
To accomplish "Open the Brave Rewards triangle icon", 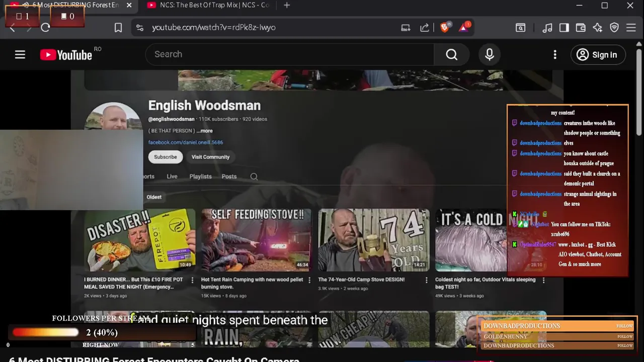I will (x=464, y=27).
